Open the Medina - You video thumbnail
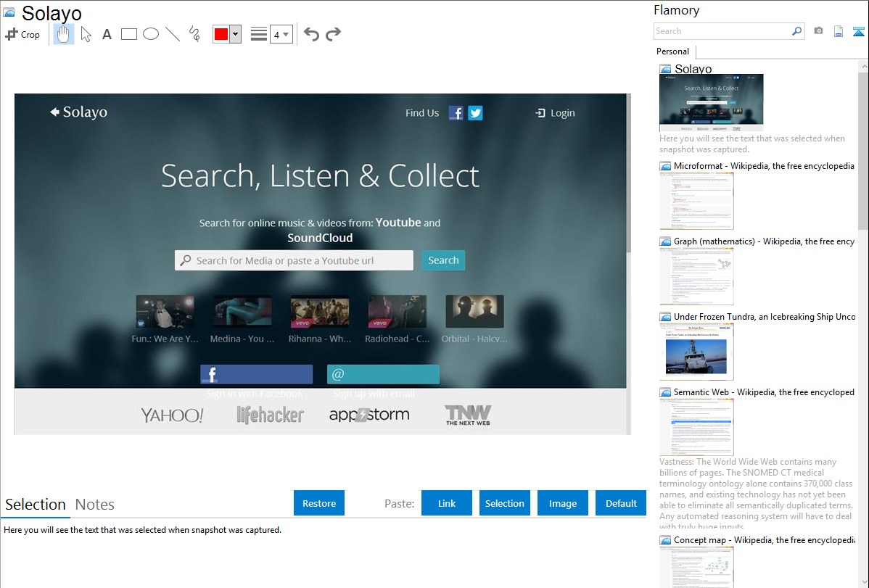This screenshot has width=869, height=588. click(x=242, y=312)
